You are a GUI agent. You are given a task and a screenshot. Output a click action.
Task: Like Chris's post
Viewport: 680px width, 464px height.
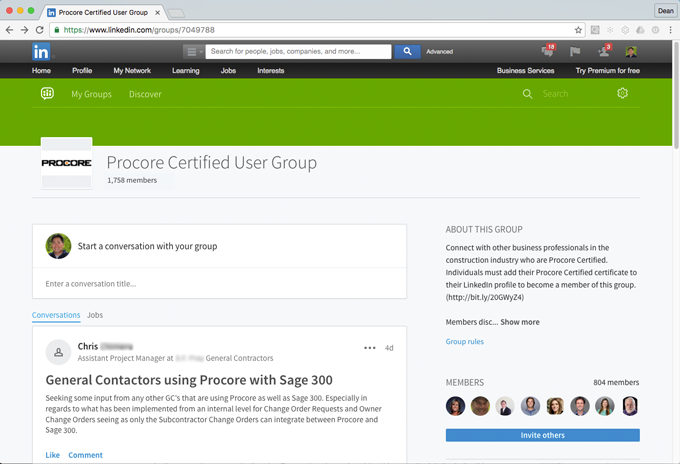[x=52, y=455]
